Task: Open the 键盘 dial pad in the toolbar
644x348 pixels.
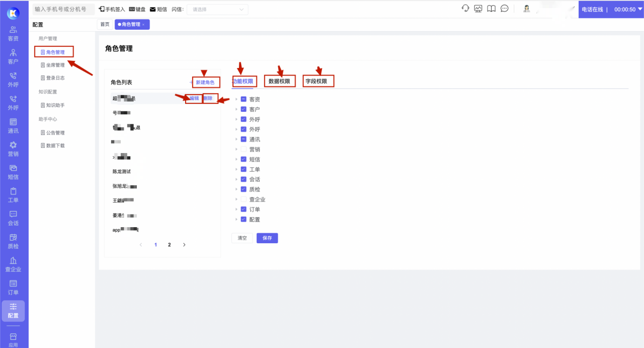Action: pos(137,9)
